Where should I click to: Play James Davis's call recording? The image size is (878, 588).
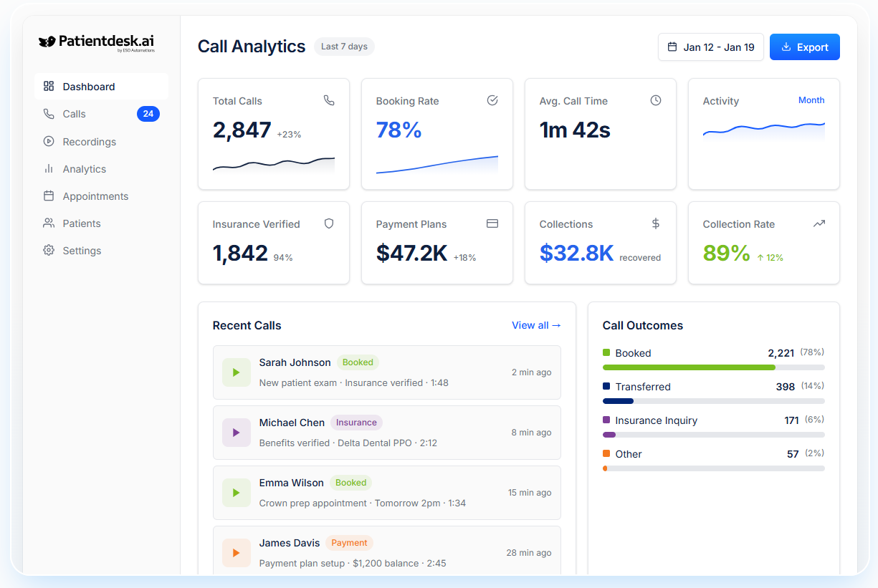click(237, 552)
